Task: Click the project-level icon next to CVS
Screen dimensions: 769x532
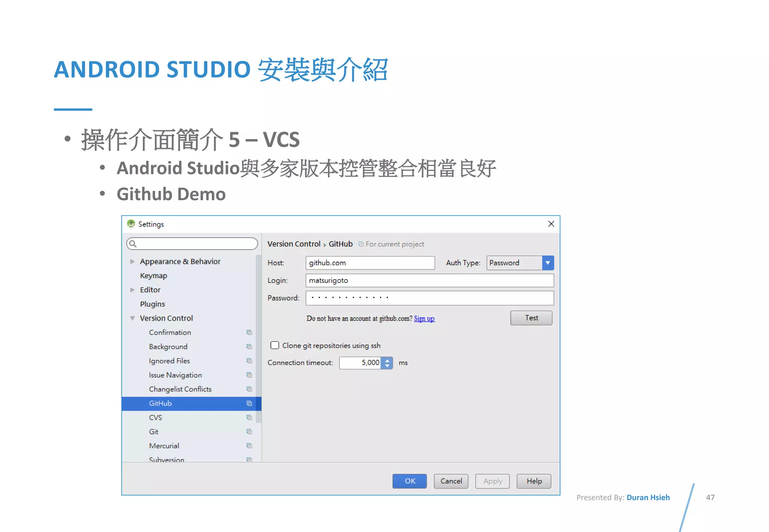Action: click(x=249, y=418)
